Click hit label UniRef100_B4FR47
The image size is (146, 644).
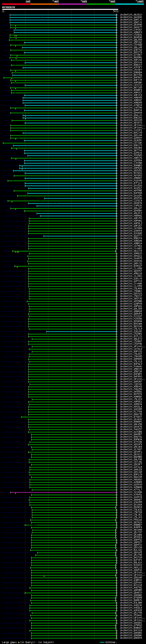[131, 78]
